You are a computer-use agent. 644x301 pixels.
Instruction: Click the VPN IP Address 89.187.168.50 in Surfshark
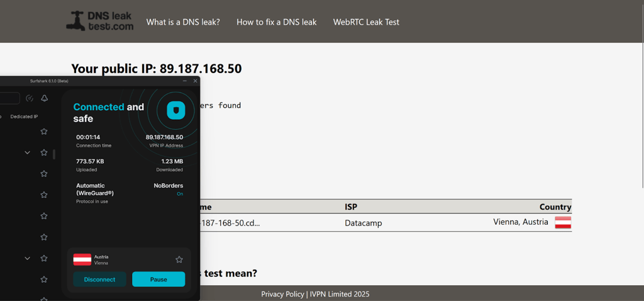click(x=164, y=137)
